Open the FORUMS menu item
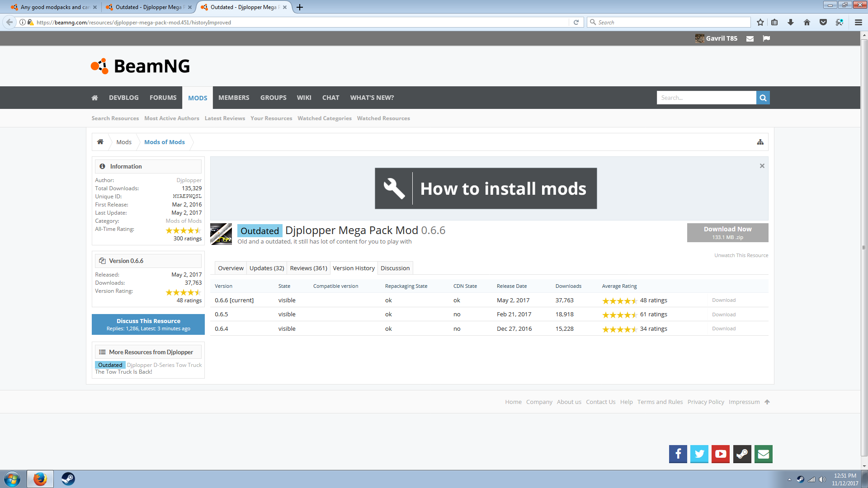 point(163,98)
